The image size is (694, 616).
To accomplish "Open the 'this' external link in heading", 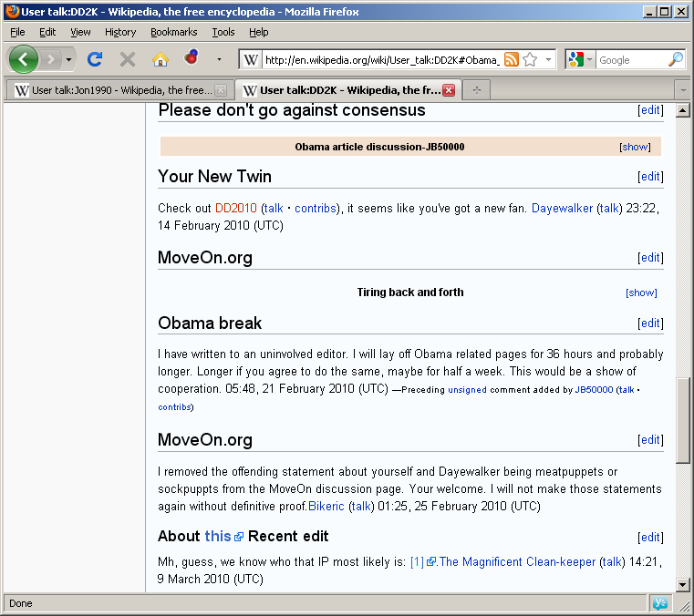I will tap(224, 537).
